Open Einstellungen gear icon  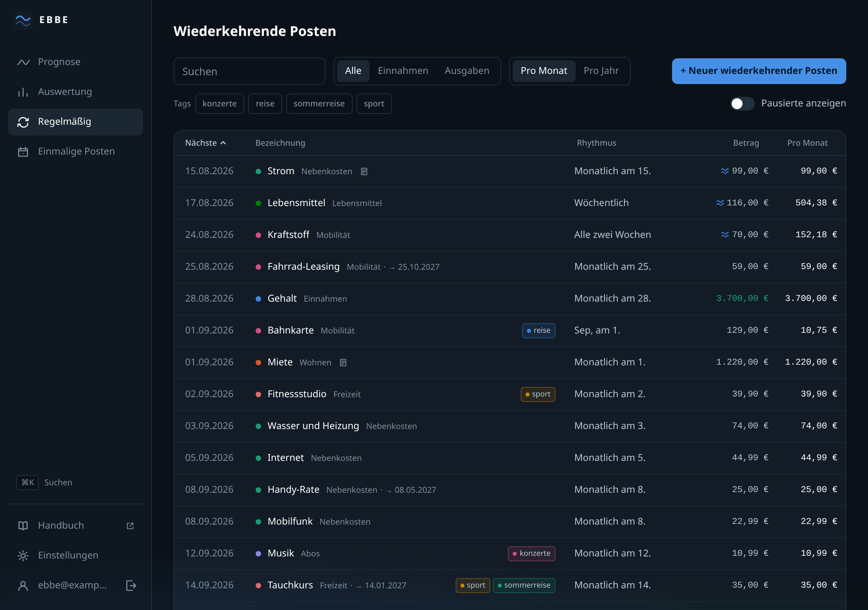pos(23,555)
